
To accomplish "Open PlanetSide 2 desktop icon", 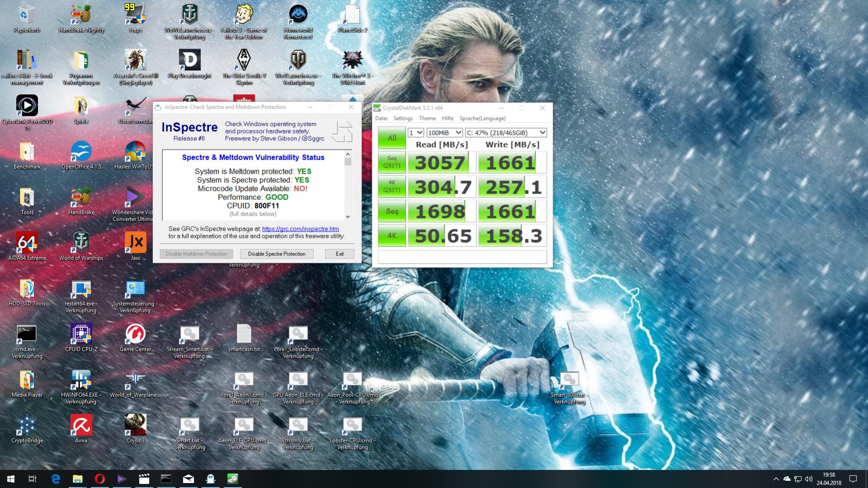I will click(x=352, y=18).
